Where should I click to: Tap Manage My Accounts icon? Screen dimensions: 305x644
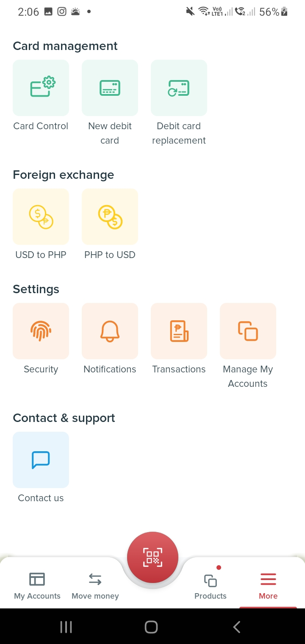point(248,331)
